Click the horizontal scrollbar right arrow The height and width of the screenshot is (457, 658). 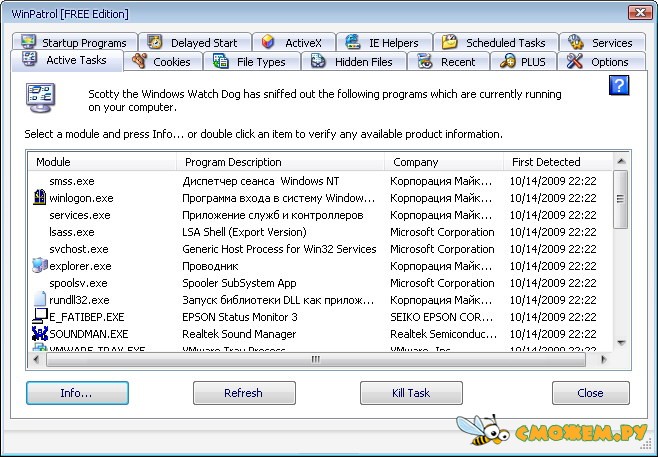point(603,359)
